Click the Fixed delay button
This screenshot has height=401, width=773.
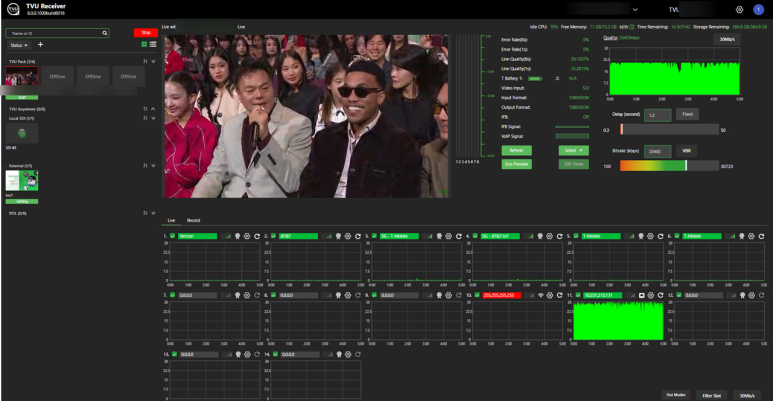687,114
